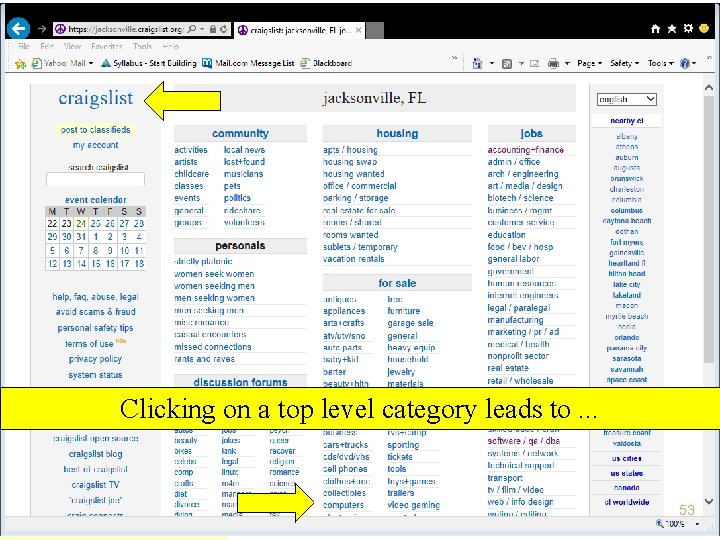Open the english language dropdown

(x=626, y=99)
